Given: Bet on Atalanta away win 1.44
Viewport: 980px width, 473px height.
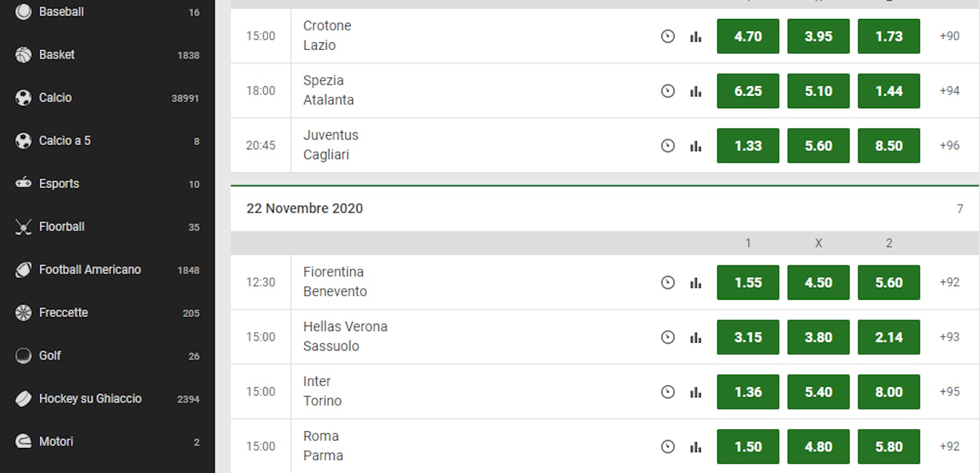Looking at the screenshot, I should click(889, 91).
